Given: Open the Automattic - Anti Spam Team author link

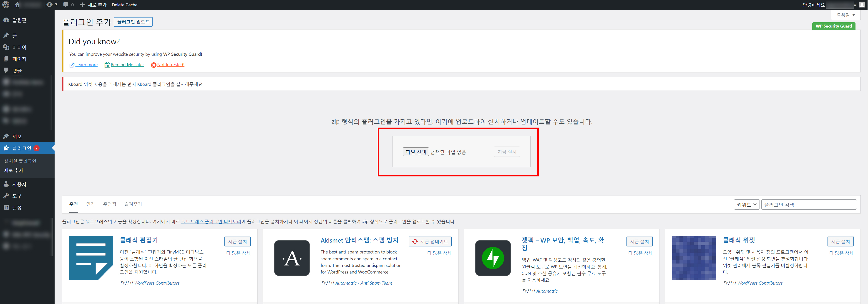Looking at the screenshot, I should (x=364, y=283).
